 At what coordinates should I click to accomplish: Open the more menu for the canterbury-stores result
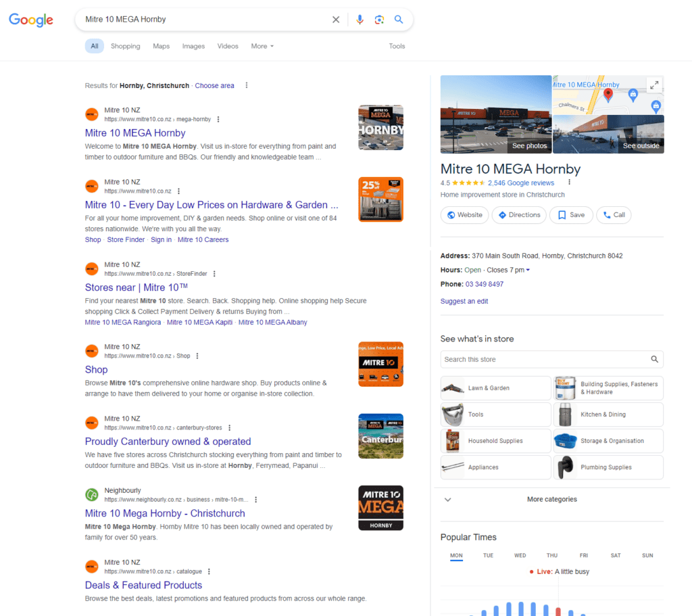click(230, 427)
